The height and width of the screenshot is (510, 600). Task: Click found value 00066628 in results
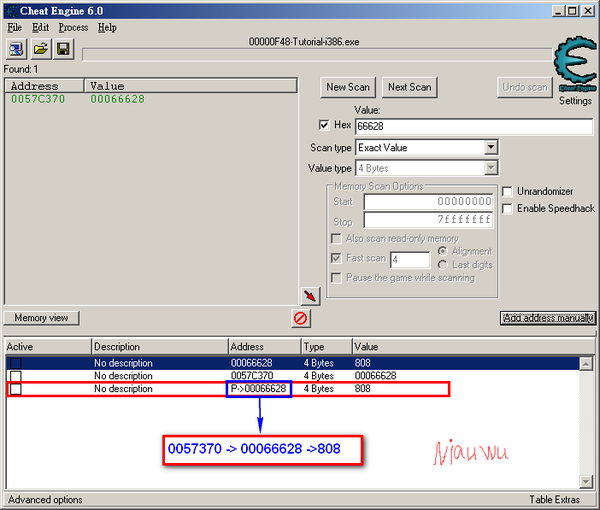117,99
